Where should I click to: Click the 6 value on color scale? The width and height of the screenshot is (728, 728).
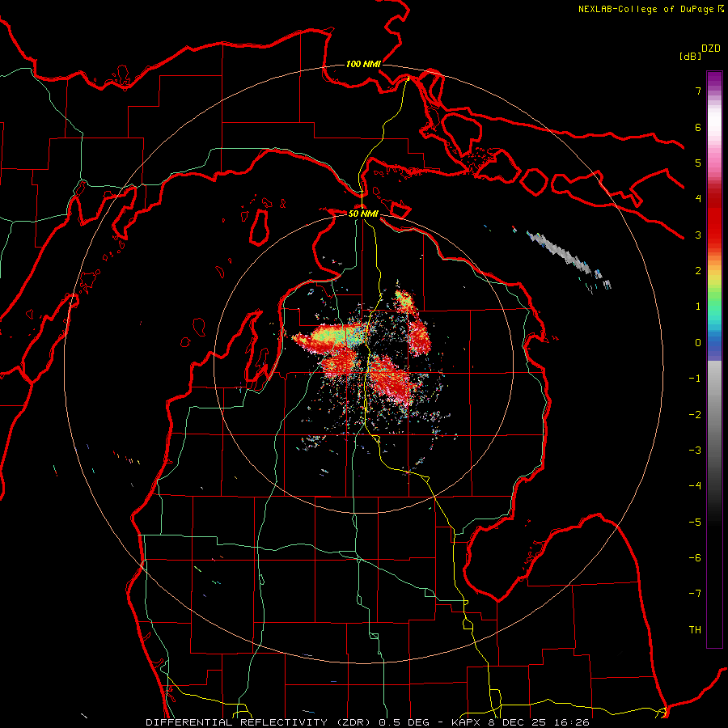tap(698, 127)
